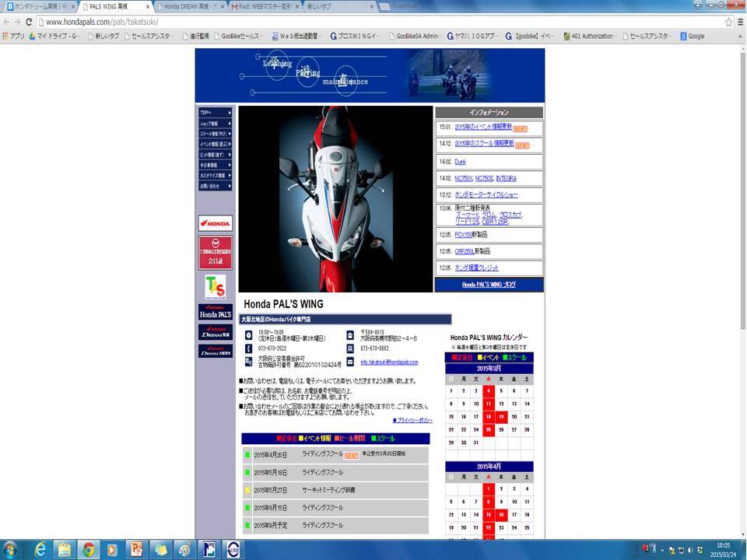Open the Honda PAL'S sidebar banner
The width and height of the screenshot is (747, 560).
pos(216,312)
